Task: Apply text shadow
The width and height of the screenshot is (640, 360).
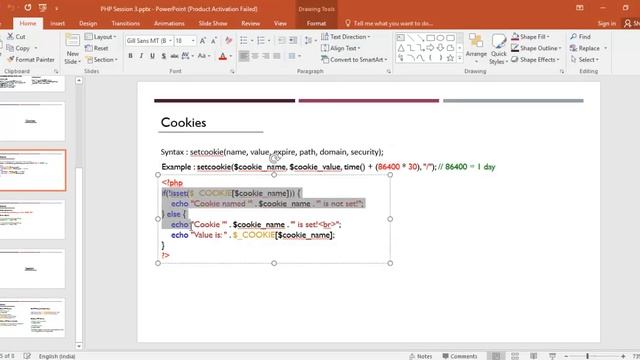Action: click(164, 56)
